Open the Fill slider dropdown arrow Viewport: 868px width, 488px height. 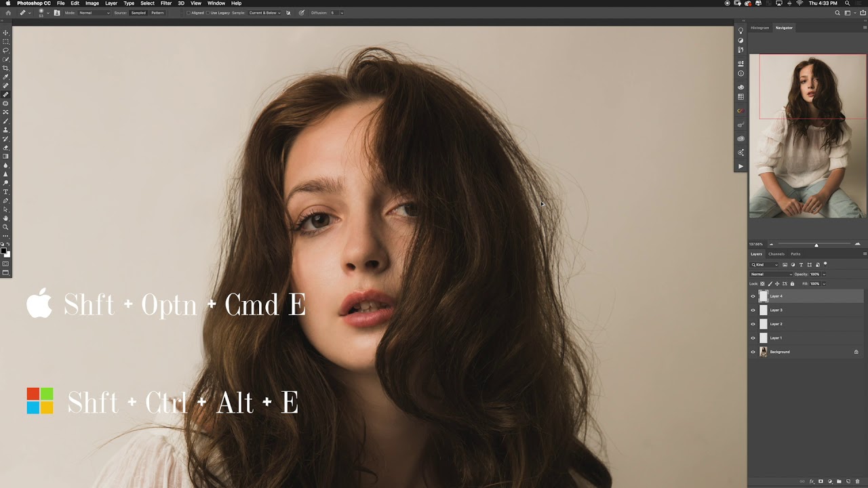pos(824,284)
